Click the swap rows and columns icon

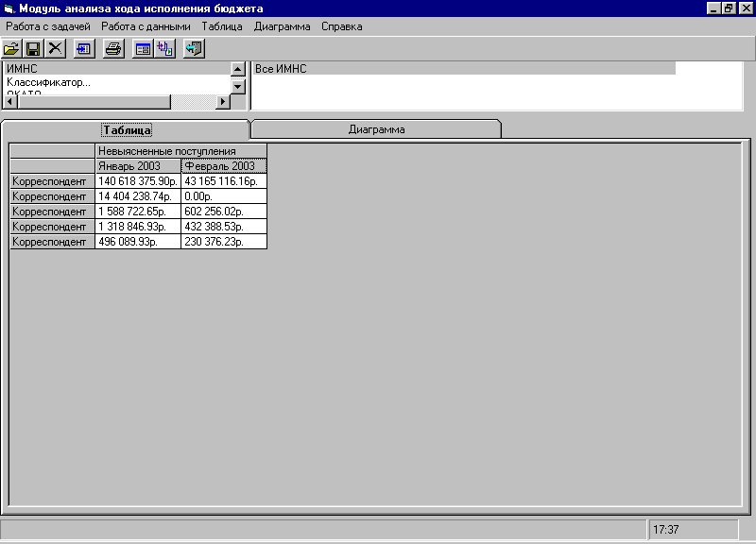[164, 49]
